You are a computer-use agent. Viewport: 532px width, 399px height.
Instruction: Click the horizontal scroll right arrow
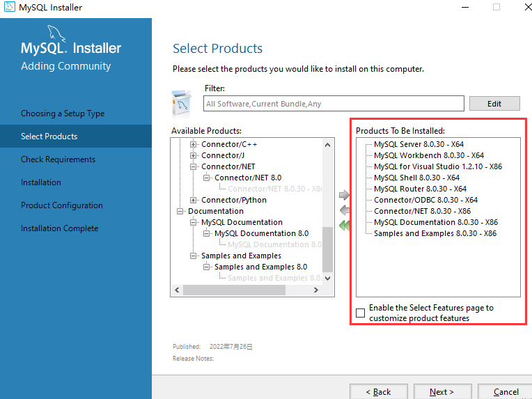coord(316,290)
